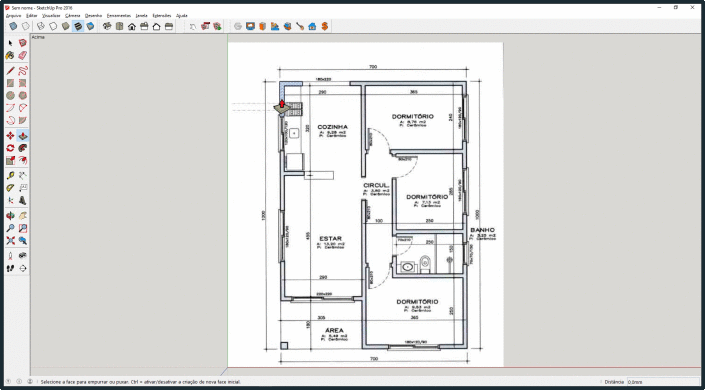Activate the Push/Pull tool

22,136
